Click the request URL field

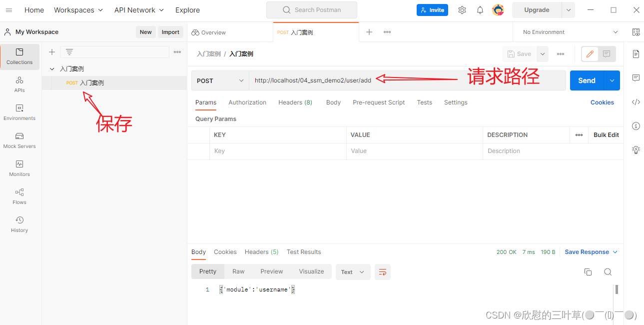click(407, 80)
